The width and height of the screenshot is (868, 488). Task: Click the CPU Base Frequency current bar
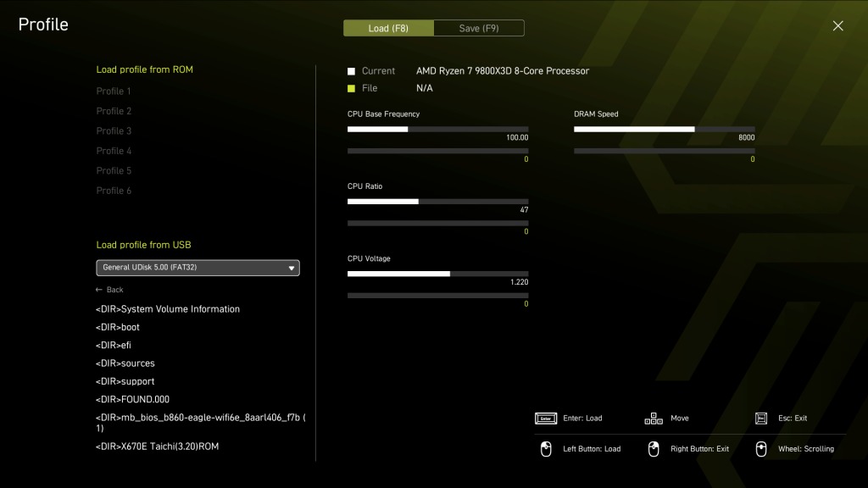coord(438,130)
